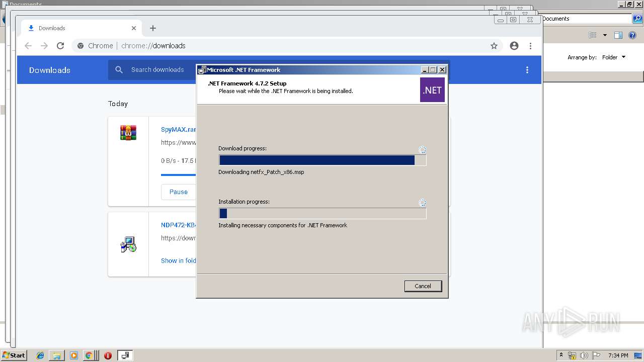Click the search magnifier in downloads bar
Viewport: 644px width, 362px height.
[119, 70]
